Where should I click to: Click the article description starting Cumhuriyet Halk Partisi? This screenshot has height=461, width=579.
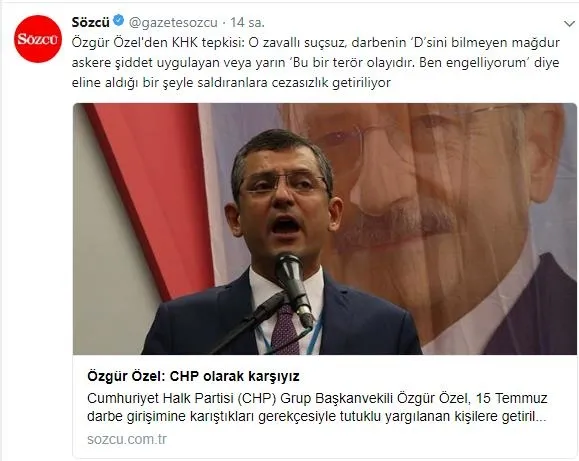click(317, 407)
